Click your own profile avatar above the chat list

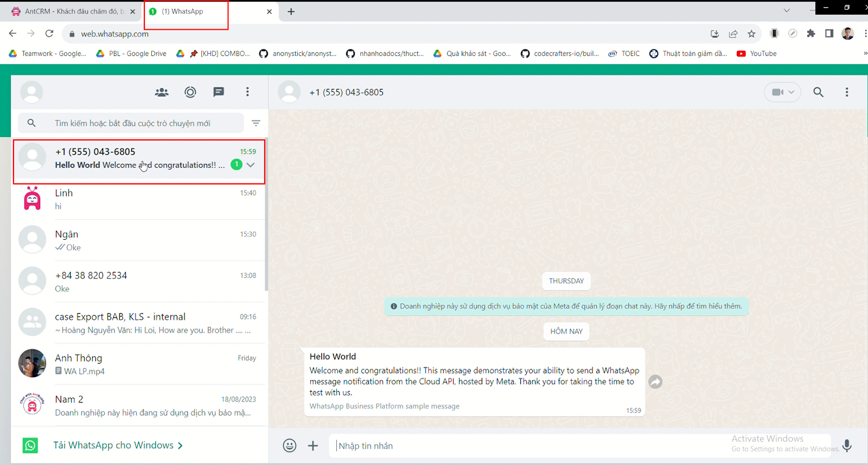pyautogui.click(x=31, y=92)
